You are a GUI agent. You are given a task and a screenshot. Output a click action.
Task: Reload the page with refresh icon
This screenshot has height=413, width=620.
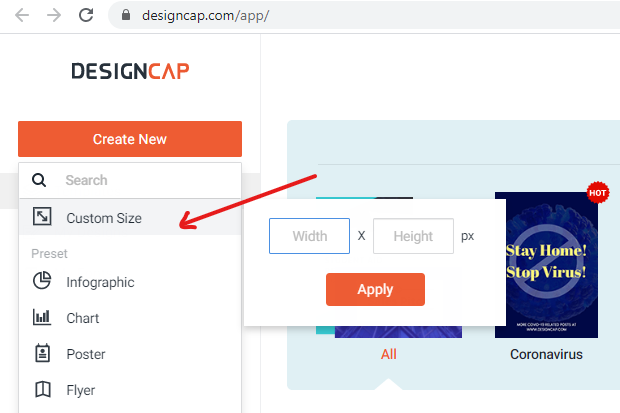click(x=87, y=16)
